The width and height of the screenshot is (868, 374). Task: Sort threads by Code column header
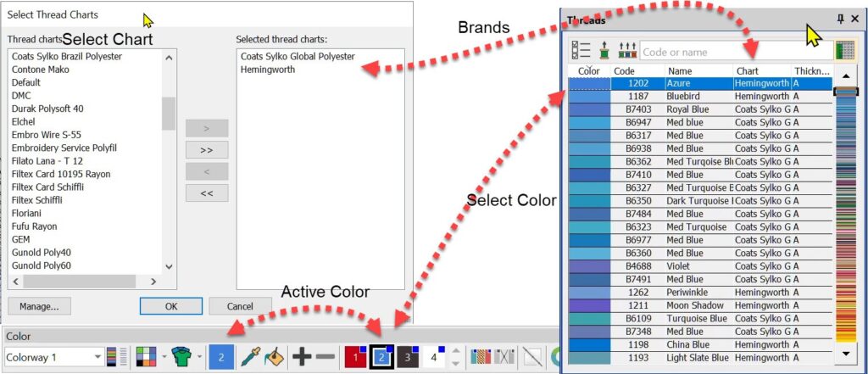[x=637, y=71]
